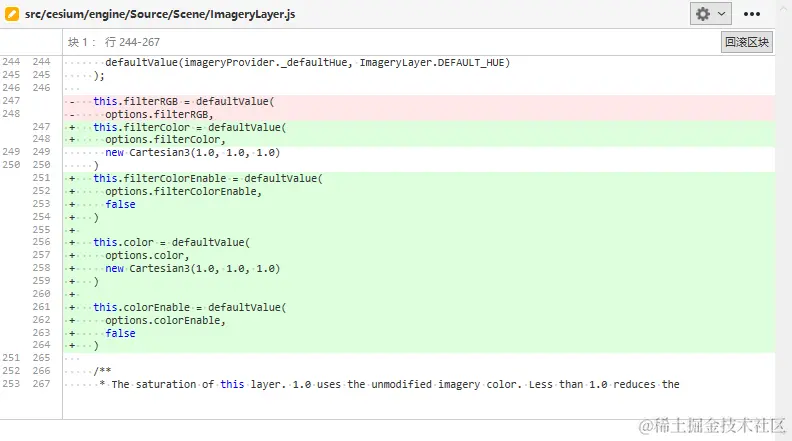This screenshot has width=792, height=441.
Task: Click new line number 267 in gutter
Action: [x=41, y=384]
